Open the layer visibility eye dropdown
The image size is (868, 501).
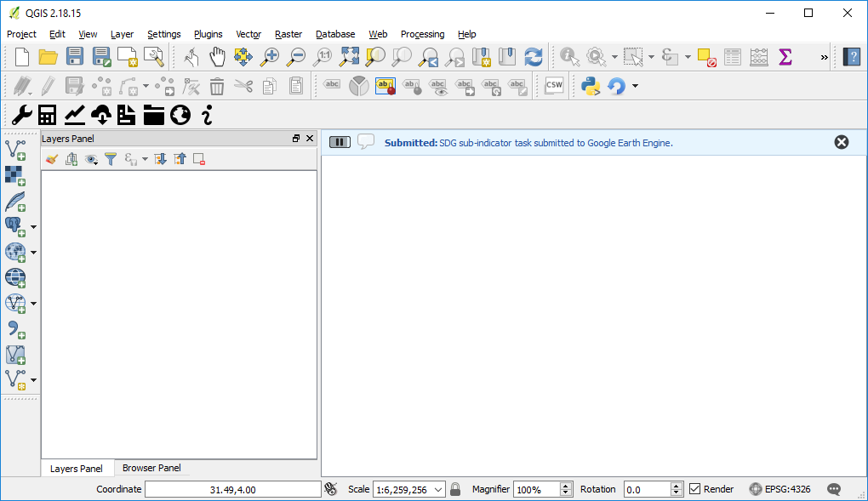(x=91, y=159)
